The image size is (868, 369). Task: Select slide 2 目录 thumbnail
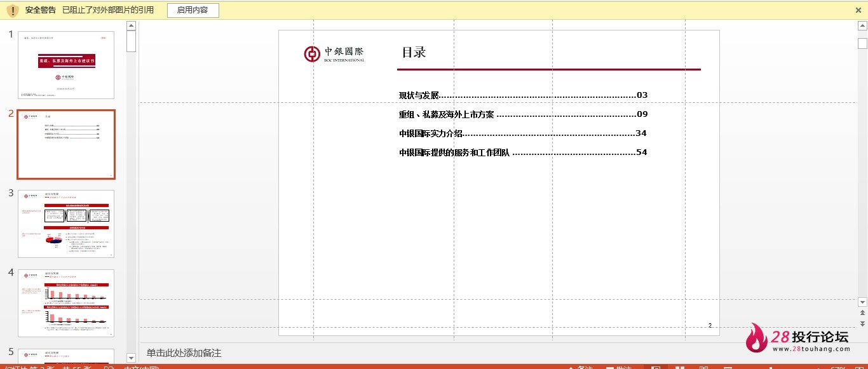[66, 144]
